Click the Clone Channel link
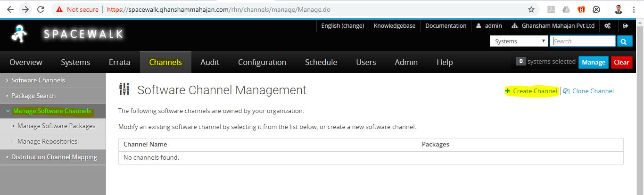This screenshot has height=195, width=644. pos(593,91)
